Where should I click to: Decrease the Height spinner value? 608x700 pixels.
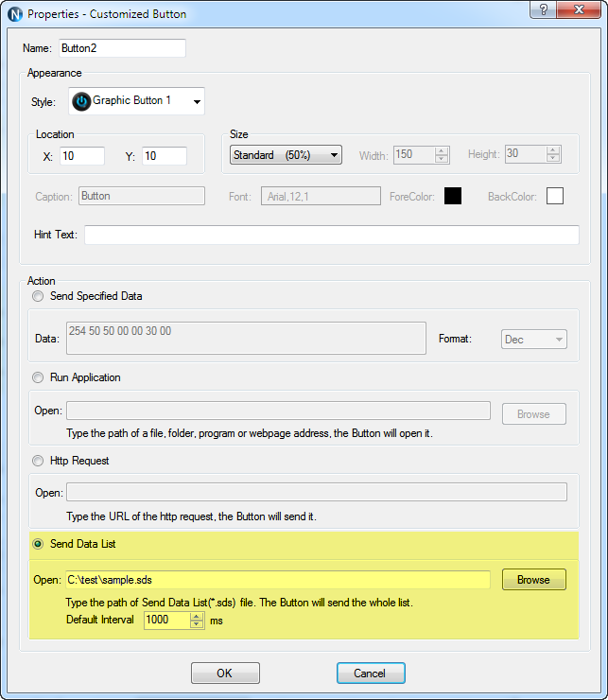[x=552, y=159]
